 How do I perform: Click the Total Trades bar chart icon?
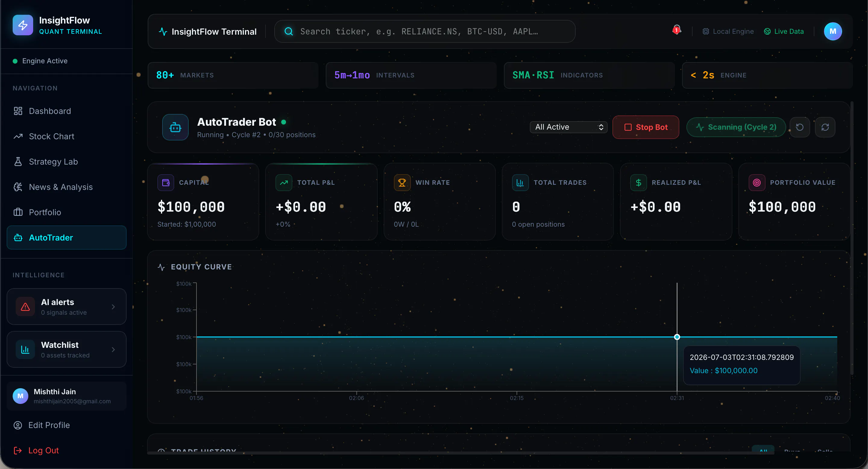click(520, 183)
